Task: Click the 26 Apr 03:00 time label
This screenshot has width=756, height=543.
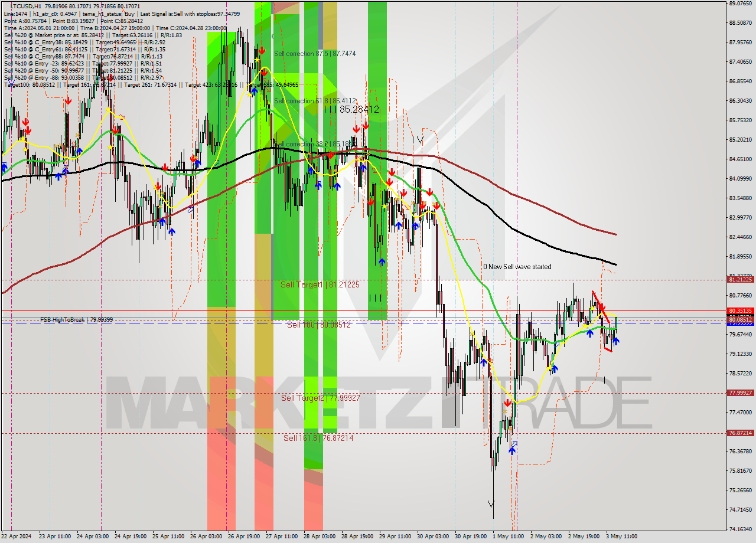Action: [207, 537]
